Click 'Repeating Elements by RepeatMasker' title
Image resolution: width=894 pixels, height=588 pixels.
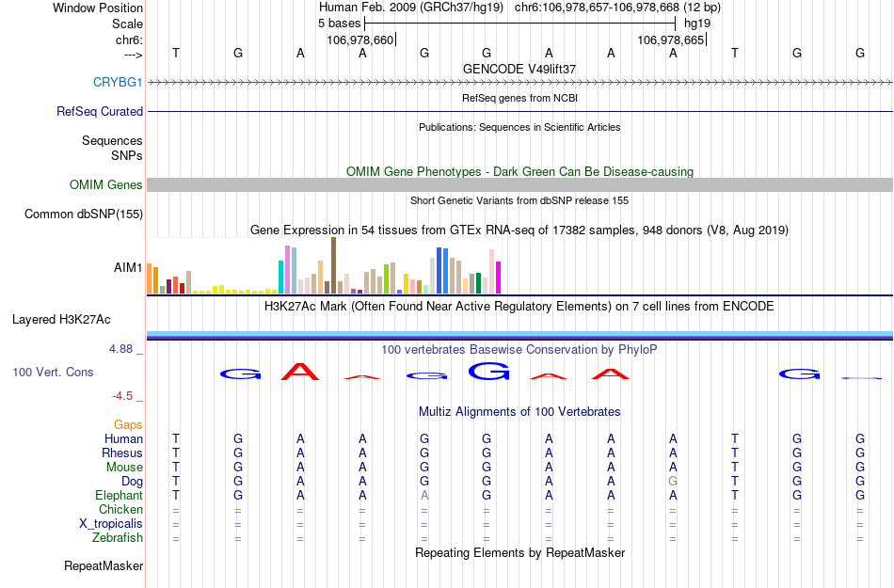click(519, 552)
